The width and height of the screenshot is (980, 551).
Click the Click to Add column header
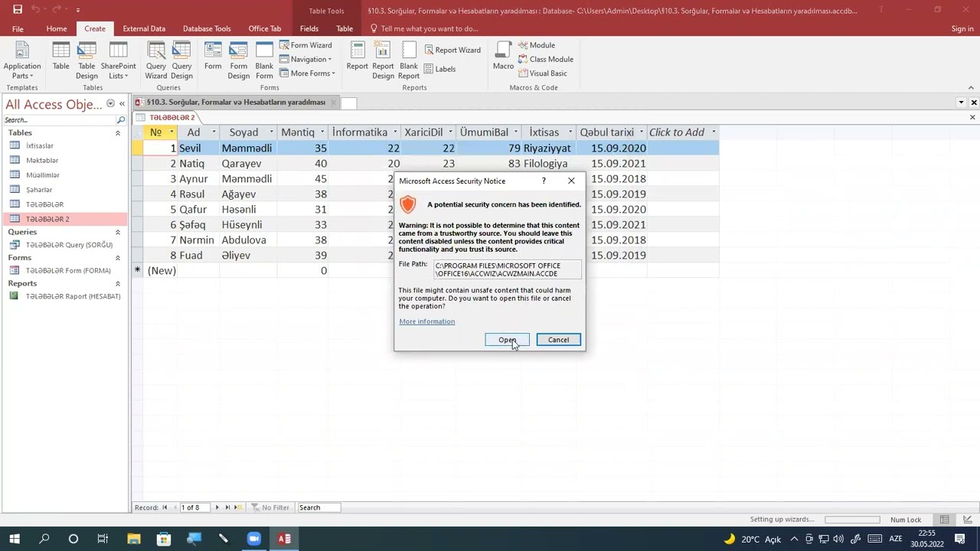click(681, 132)
